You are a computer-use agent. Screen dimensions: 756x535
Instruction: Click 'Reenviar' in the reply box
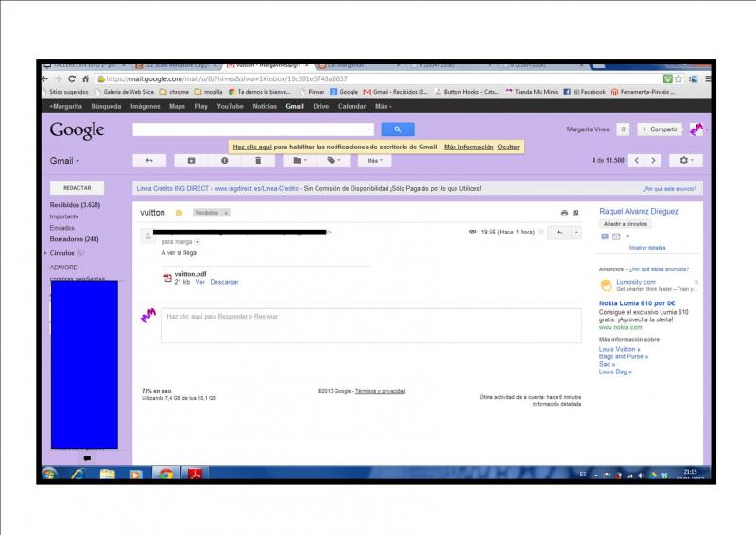pyautogui.click(x=266, y=317)
